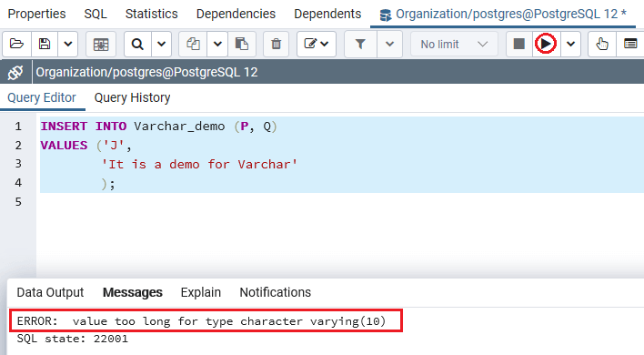The image size is (644, 355).
Task: Click the INSERT INTO Varchar_demo line
Action: 158,127
